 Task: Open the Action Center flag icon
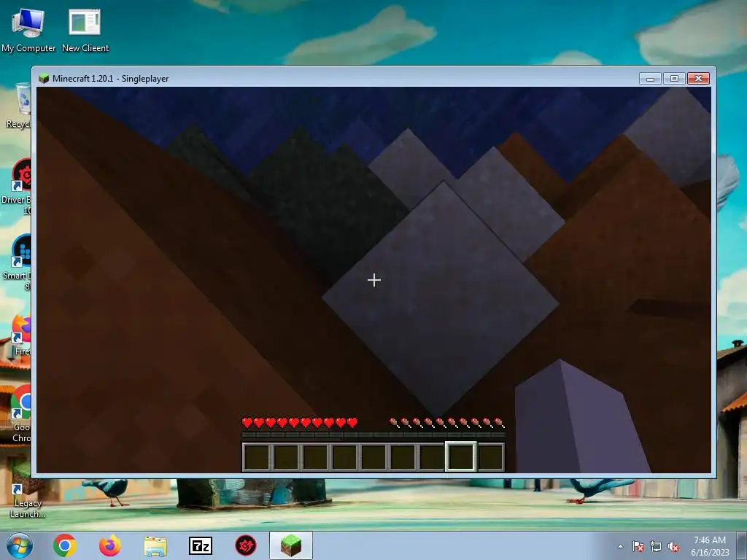tap(638, 546)
